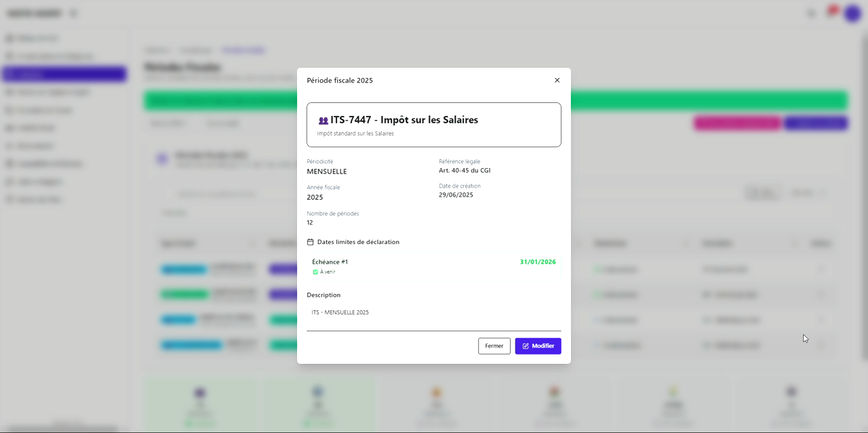The height and width of the screenshot is (433, 868).
Task: Click the calendar icon beside Dates limites
Action: click(311, 242)
